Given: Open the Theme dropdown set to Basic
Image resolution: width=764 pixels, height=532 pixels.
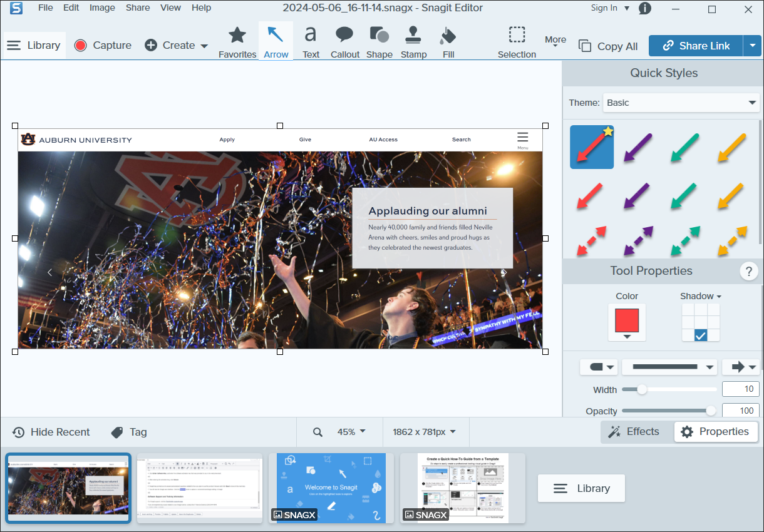Looking at the screenshot, I should pyautogui.click(x=681, y=102).
